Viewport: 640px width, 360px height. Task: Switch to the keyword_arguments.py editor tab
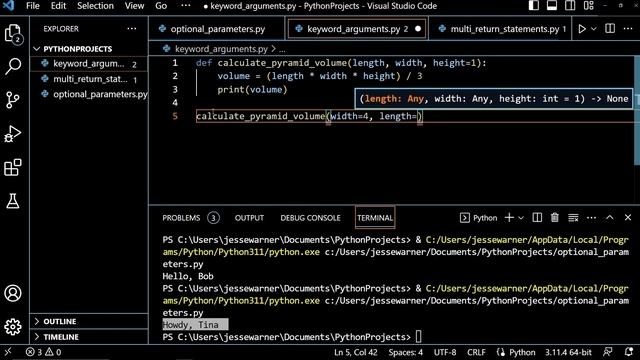tap(357, 29)
